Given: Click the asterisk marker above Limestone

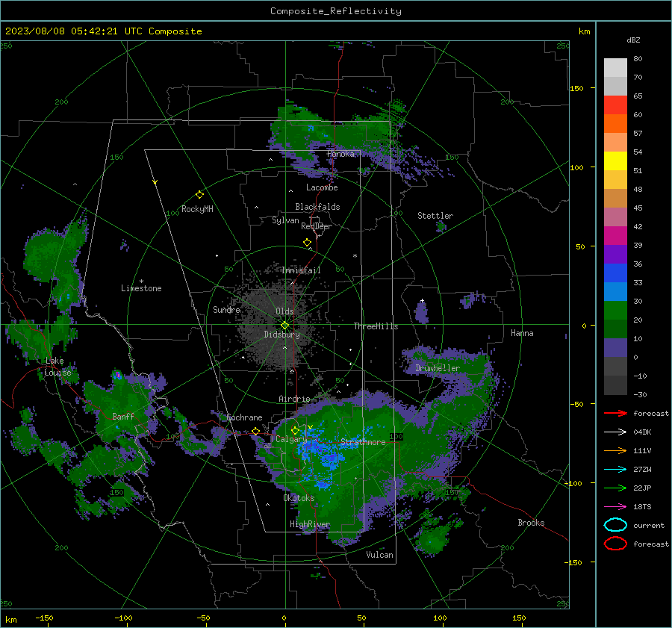Looking at the screenshot, I should tap(141, 282).
